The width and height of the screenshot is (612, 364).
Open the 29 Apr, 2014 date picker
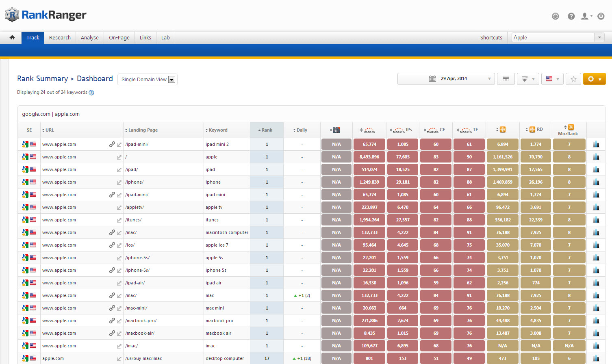(x=446, y=79)
